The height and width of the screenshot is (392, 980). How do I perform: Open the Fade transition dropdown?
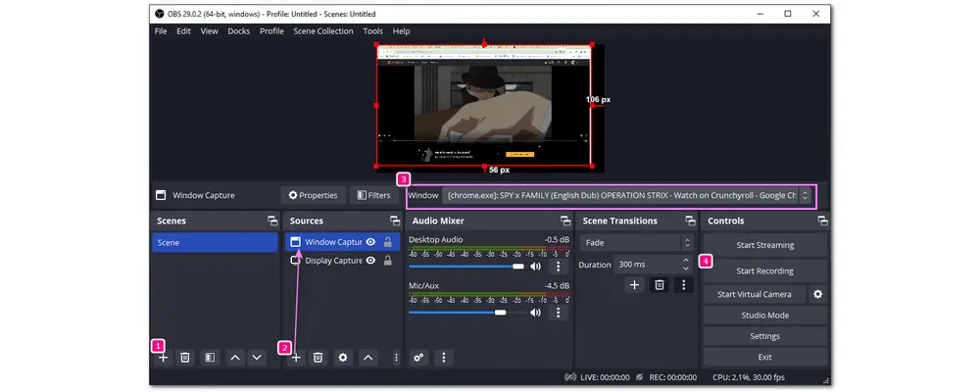click(637, 242)
